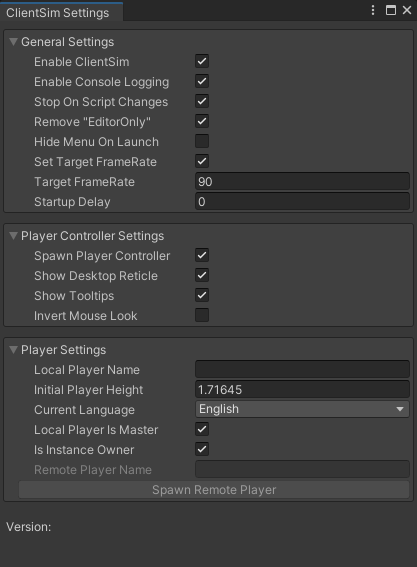
Task: Click the "Version:" text
Action: [29, 527]
